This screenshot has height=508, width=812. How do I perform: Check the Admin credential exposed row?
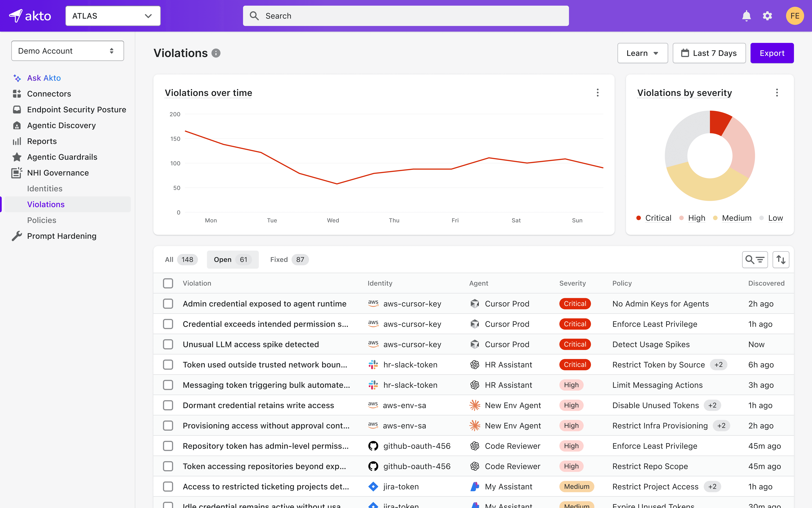coord(168,304)
